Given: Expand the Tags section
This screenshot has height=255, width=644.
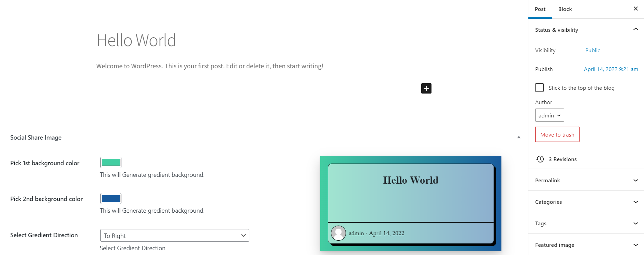Looking at the screenshot, I should click(x=586, y=223).
